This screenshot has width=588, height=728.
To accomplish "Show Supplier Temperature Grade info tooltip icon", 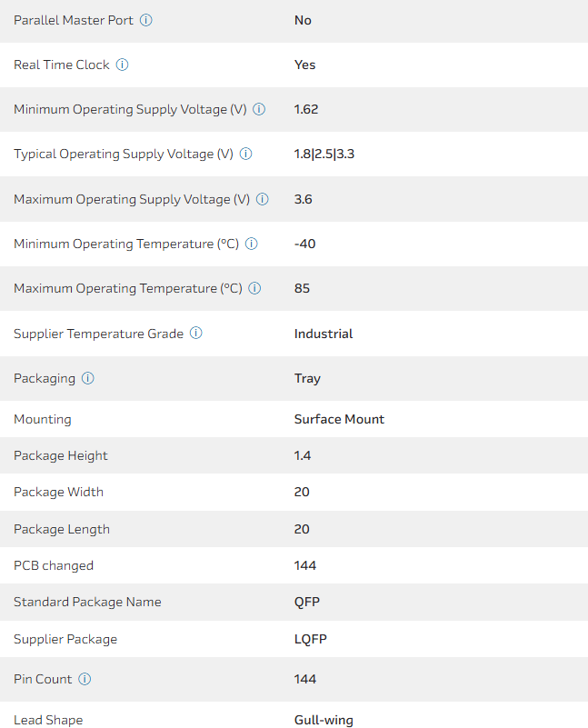I will pyautogui.click(x=196, y=334).
